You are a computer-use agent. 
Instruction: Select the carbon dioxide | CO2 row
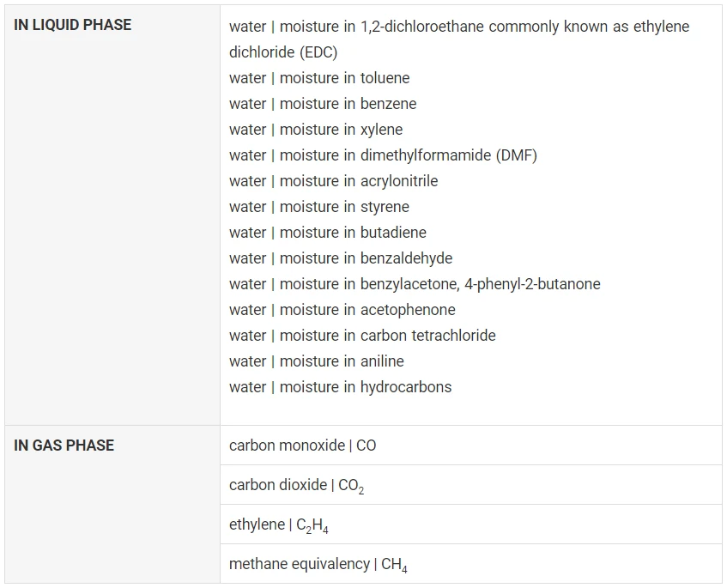click(471, 485)
